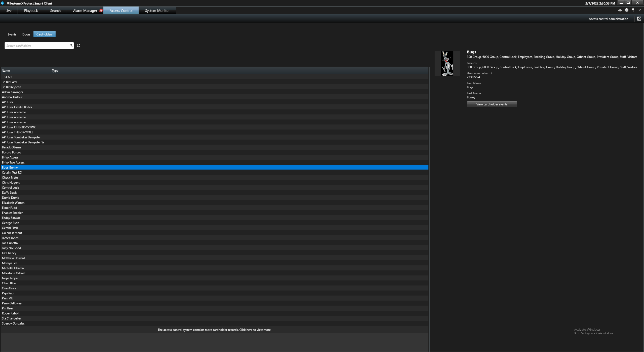Select cardholder API User THB-5P-YY4L3

(214, 132)
